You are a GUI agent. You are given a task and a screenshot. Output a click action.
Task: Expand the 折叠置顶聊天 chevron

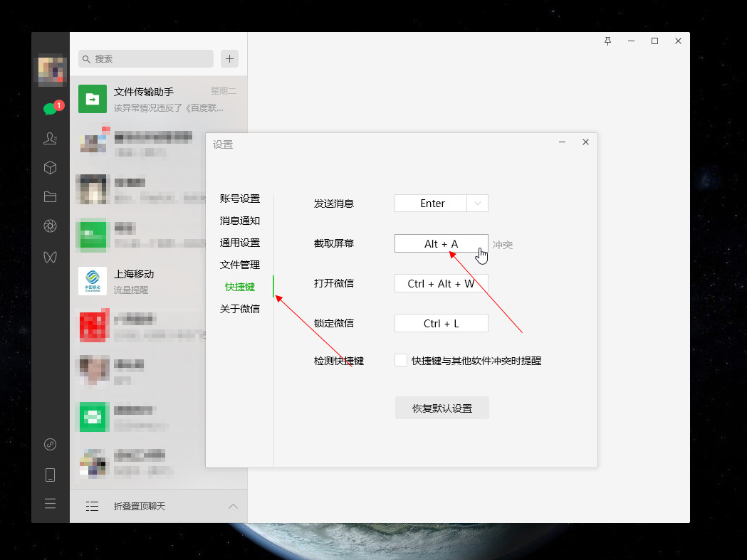[x=233, y=507]
